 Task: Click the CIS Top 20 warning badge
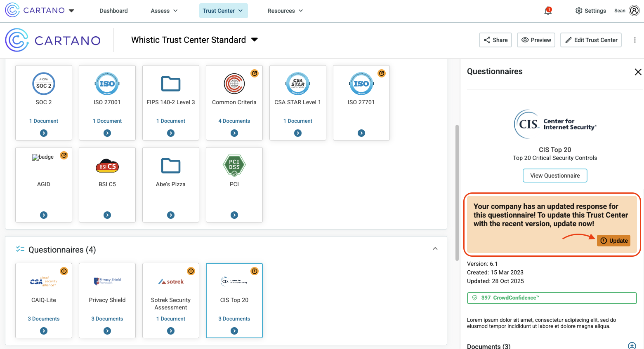255,271
